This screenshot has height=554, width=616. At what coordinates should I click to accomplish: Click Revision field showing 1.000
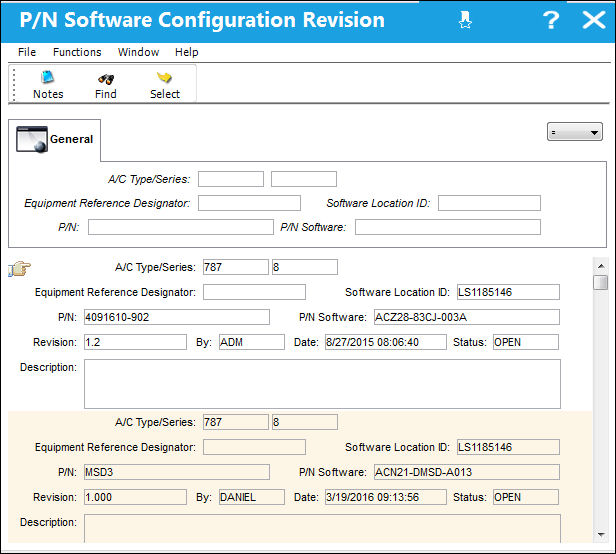point(135,497)
